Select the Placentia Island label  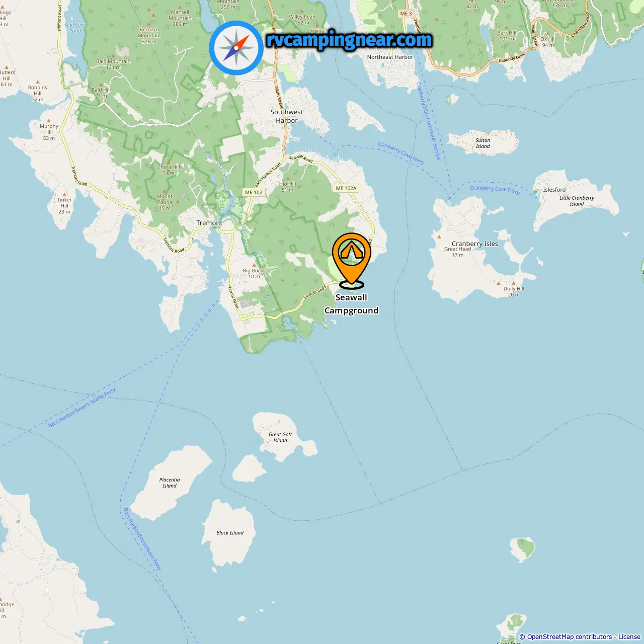tap(170, 482)
